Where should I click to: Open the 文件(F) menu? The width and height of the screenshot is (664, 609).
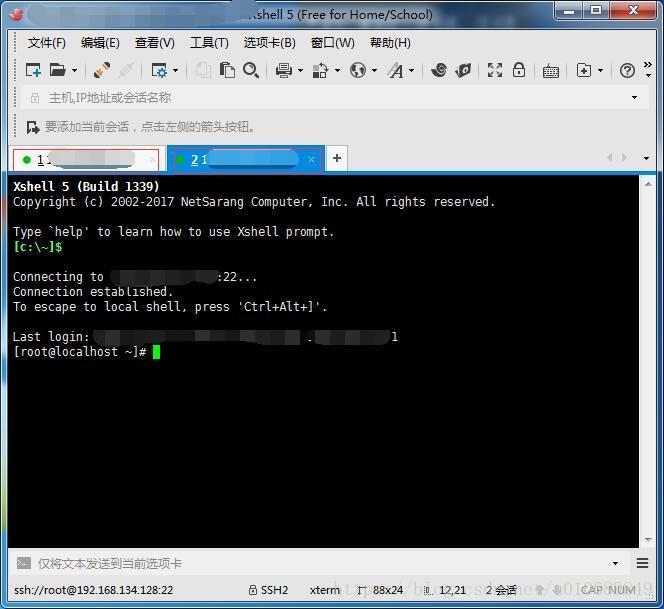[x=47, y=43]
